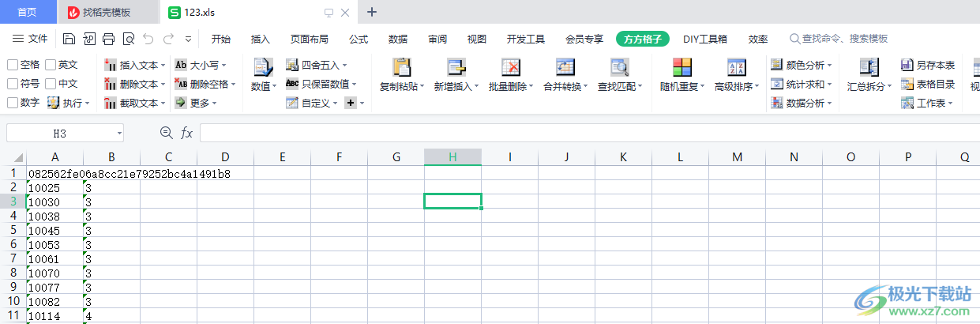Click the 批量删除 icon
This screenshot has height=324, width=980.
click(x=511, y=68)
